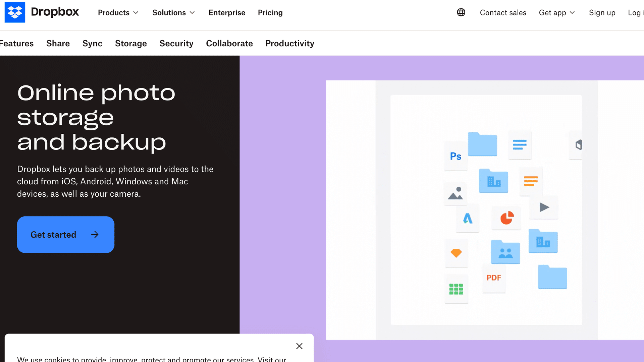Close the cookie banner with the X
Image resolution: width=644 pixels, height=362 pixels.
pyautogui.click(x=300, y=346)
